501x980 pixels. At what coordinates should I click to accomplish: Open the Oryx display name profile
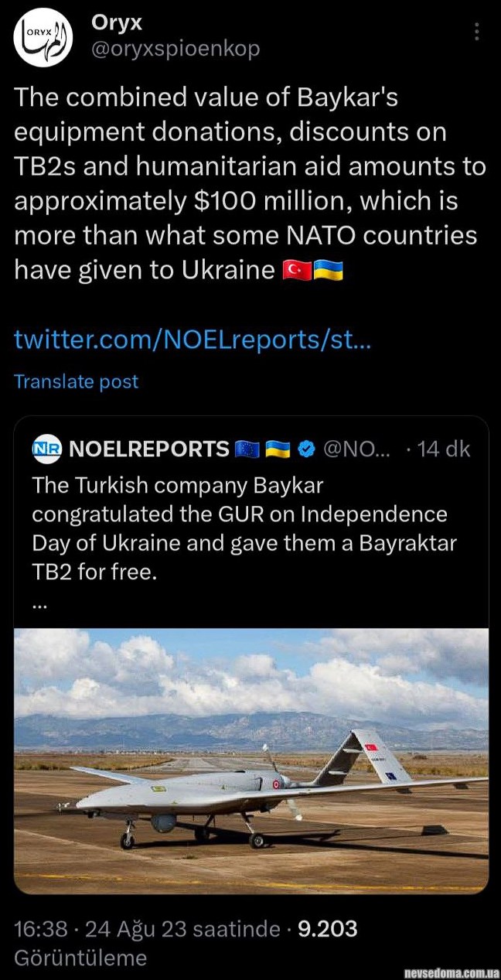click(117, 23)
